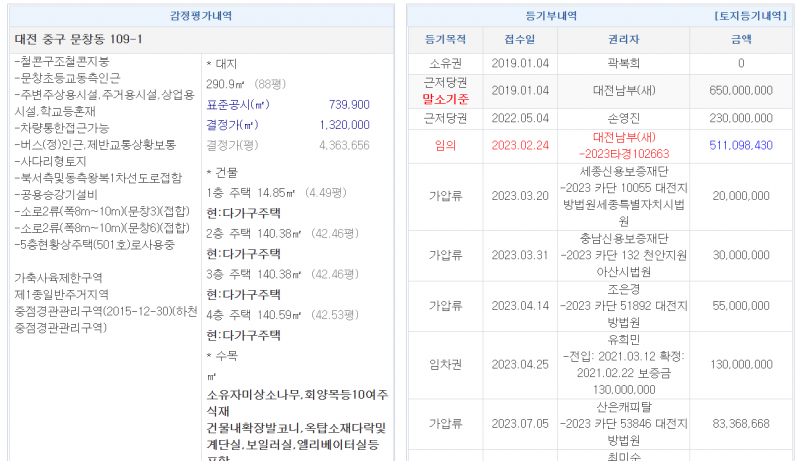
Task: Click the 표준공시(㎡) label
Action: point(238,105)
